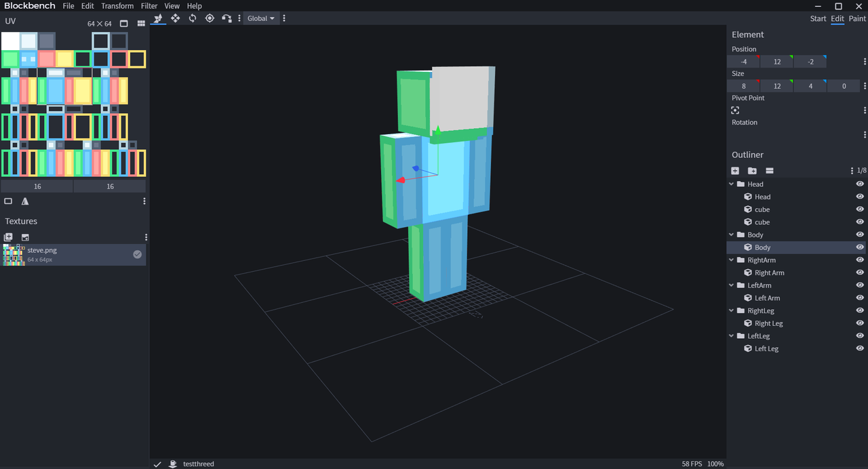The height and width of the screenshot is (469, 868).
Task: Select the steve.png texture
Action: (73, 254)
